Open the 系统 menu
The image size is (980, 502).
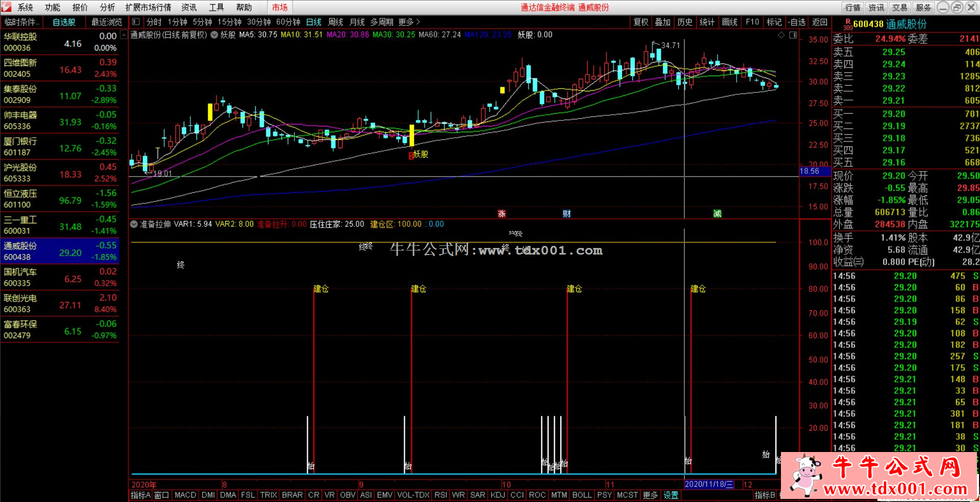25,7
